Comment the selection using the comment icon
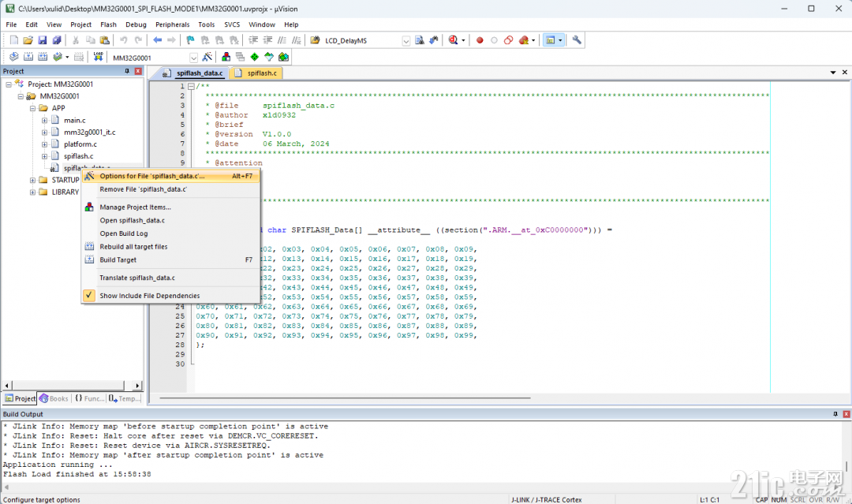 pos(282,40)
